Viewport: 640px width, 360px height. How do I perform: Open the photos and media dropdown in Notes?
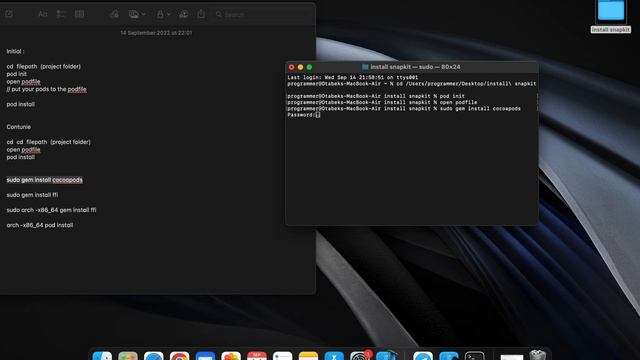137,14
